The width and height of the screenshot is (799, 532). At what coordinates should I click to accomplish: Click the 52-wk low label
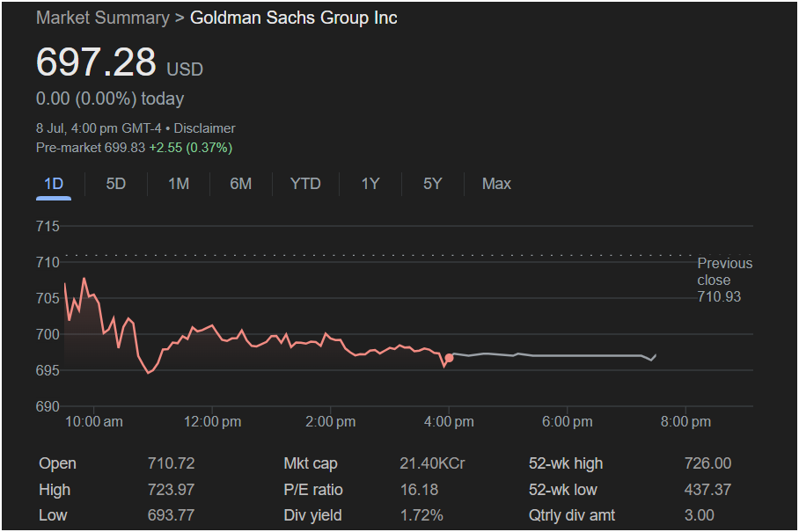pyautogui.click(x=562, y=490)
